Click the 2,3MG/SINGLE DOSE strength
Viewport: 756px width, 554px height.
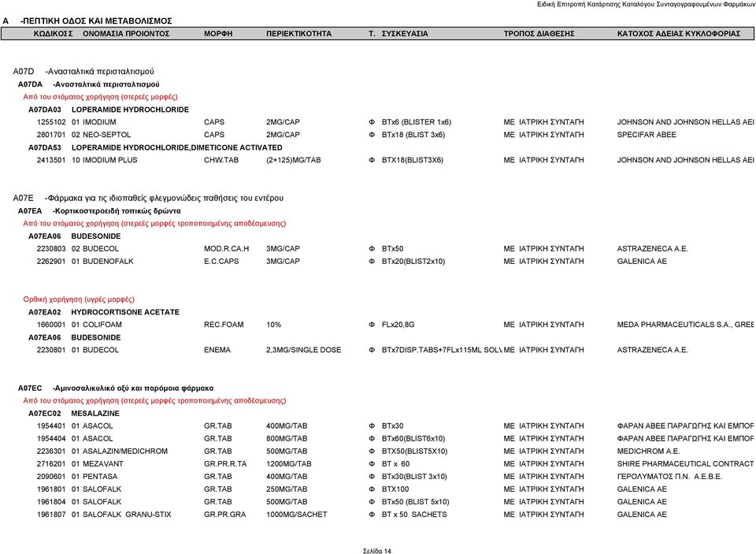coord(304,350)
